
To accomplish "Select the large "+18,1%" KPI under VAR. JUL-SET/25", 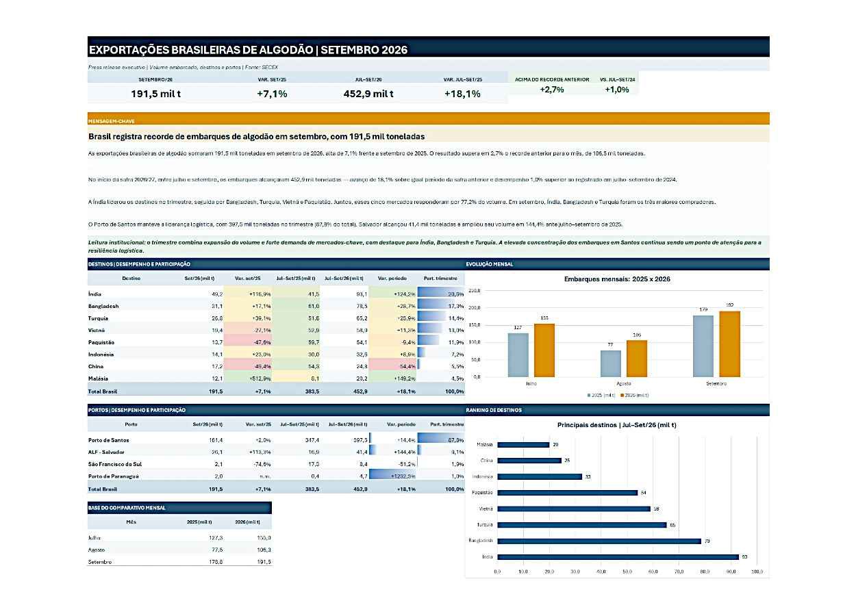I will coord(462,94).
